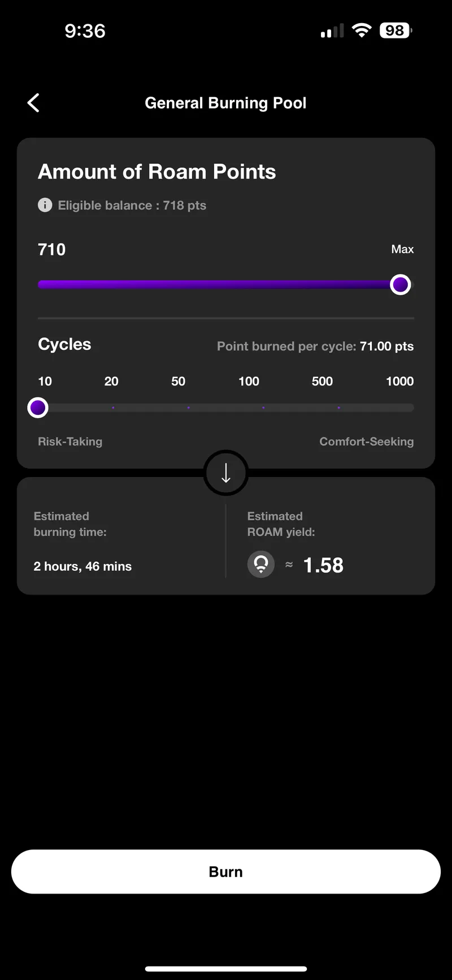This screenshot has width=452, height=980.
Task: Select the 100 cycles option
Action: pyautogui.click(x=263, y=407)
